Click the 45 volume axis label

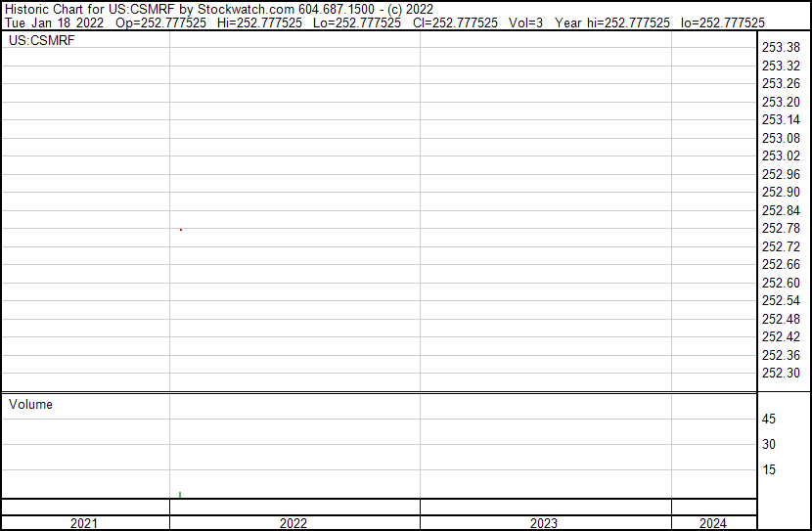click(x=769, y=420)
